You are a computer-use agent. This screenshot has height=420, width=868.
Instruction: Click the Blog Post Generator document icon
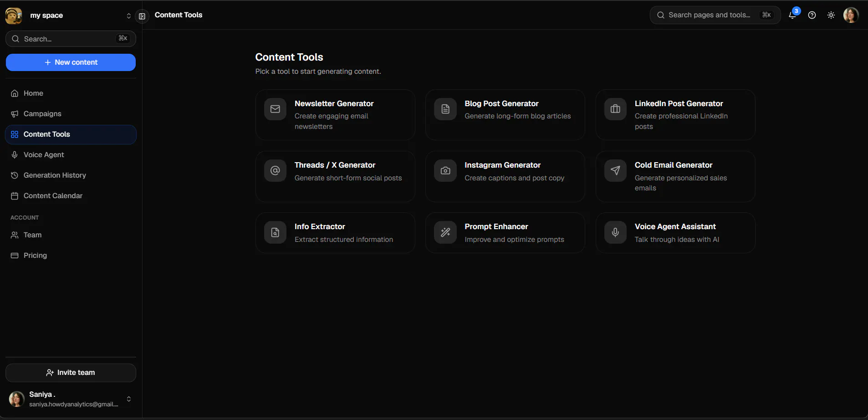(445, 109)
